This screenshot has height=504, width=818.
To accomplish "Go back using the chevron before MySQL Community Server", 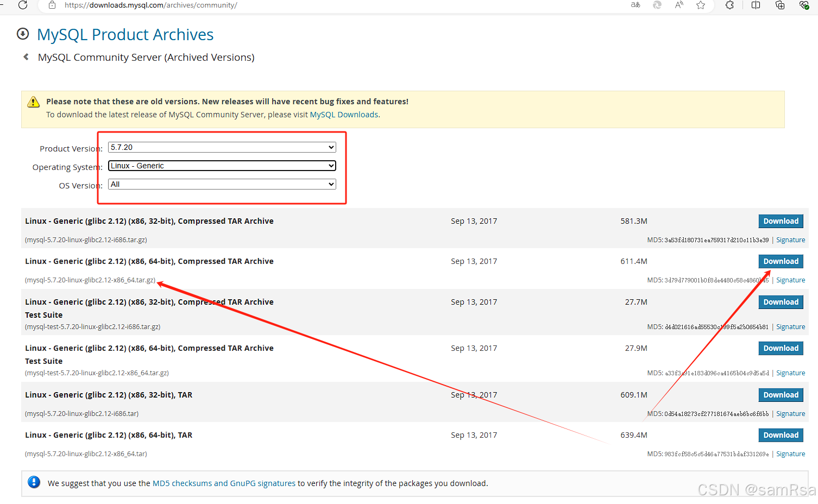I will 26,56.
